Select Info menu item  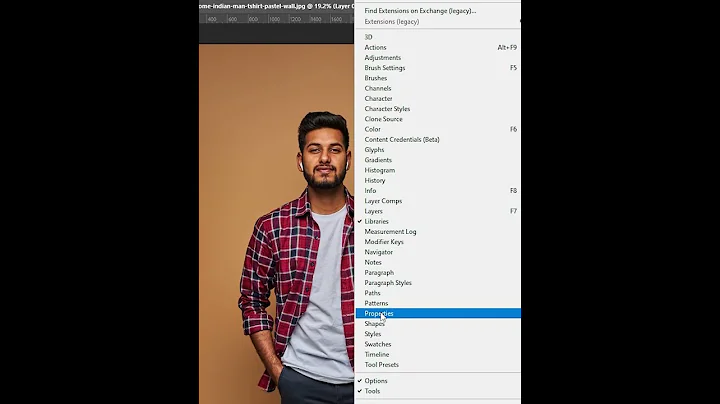coord(438,191)
